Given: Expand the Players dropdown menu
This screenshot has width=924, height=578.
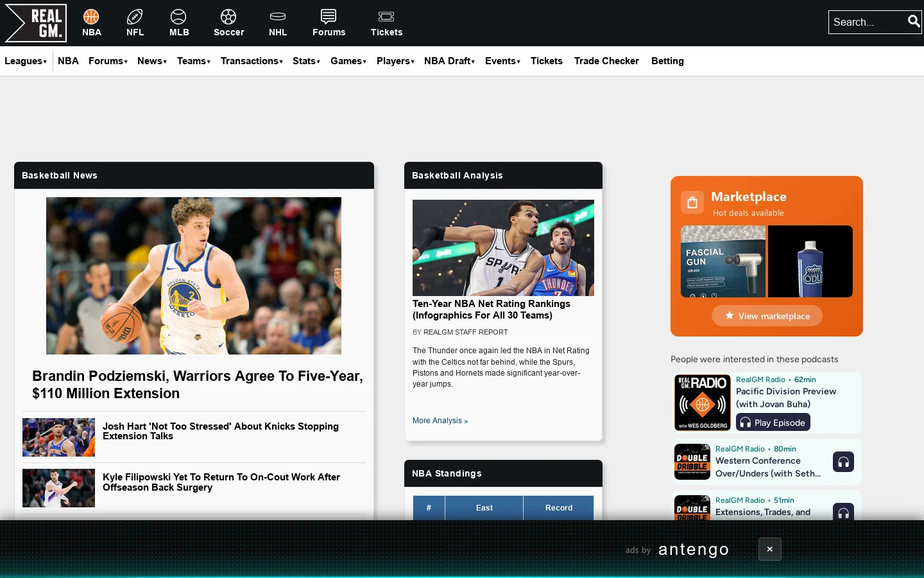Looking at the screenshot, I should click(395, 61).
